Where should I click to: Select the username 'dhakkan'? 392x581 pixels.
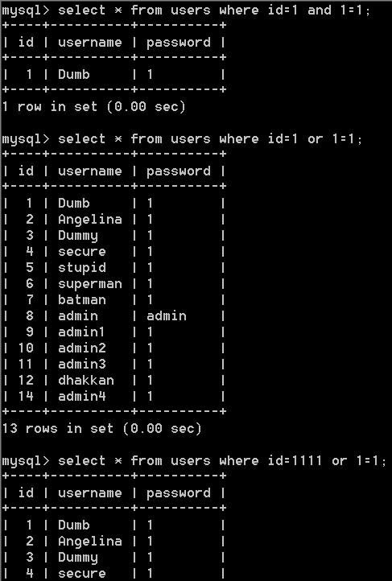(x=86, y=381)
